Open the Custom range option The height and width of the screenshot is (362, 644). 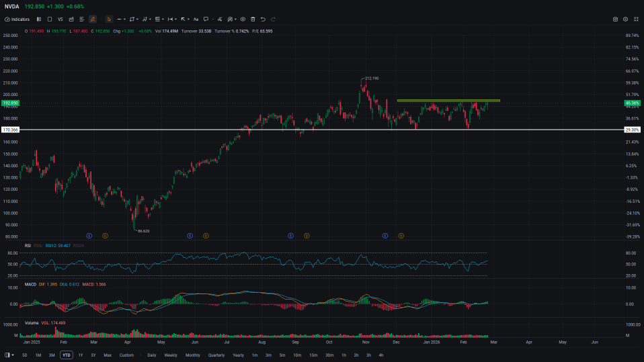[126, 355]
